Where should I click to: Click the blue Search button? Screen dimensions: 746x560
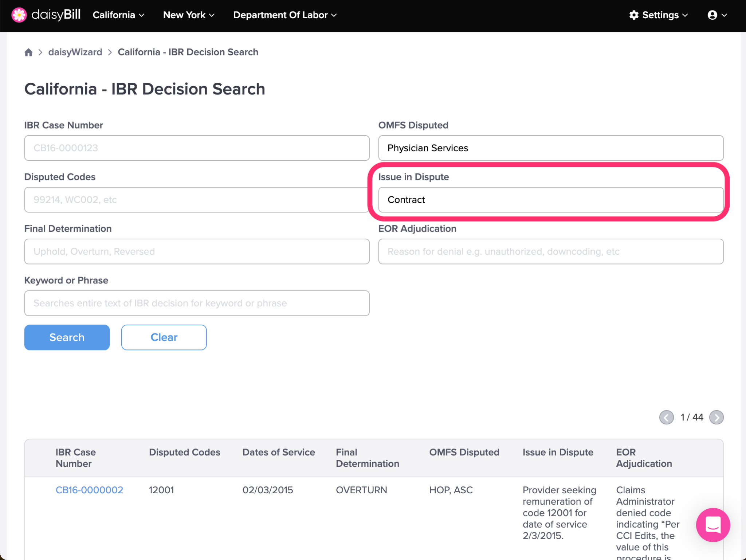tap(67, 337)
